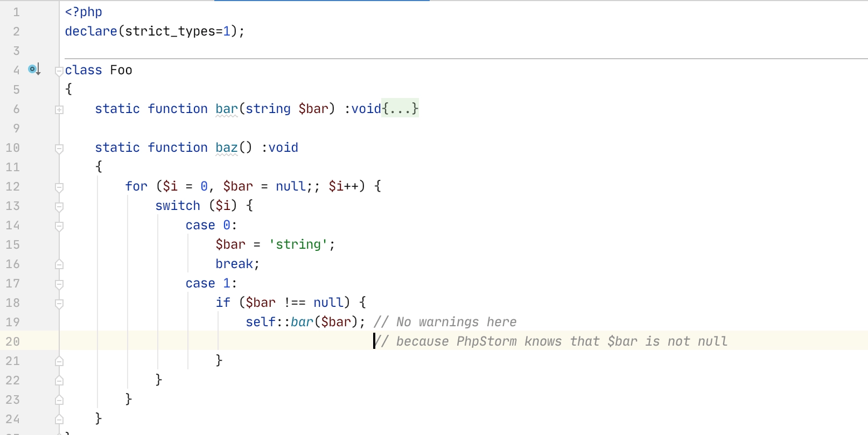The width and height of the screenshot is (868, 435).
Task: Click the :void return type of baz
Action: pyautogui.click(x=280, y=148)
